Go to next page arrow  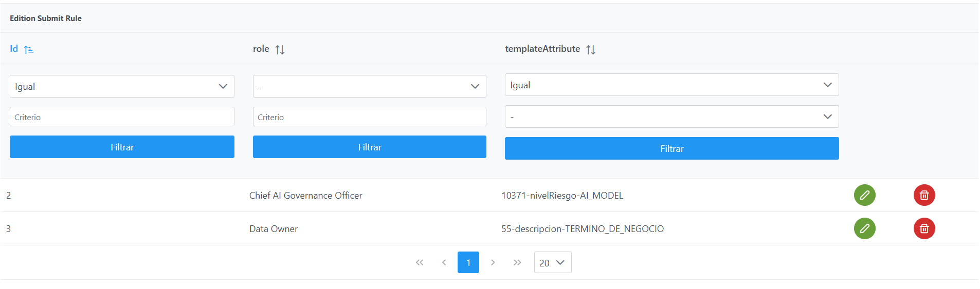click(493, 262)
